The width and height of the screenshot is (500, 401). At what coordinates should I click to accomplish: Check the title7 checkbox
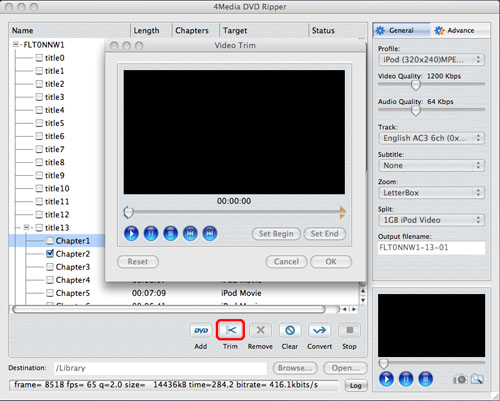coord(39,149)
